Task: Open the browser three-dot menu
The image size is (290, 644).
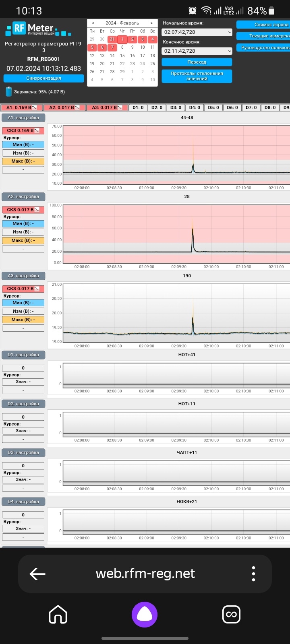Action: coord(253,574)
